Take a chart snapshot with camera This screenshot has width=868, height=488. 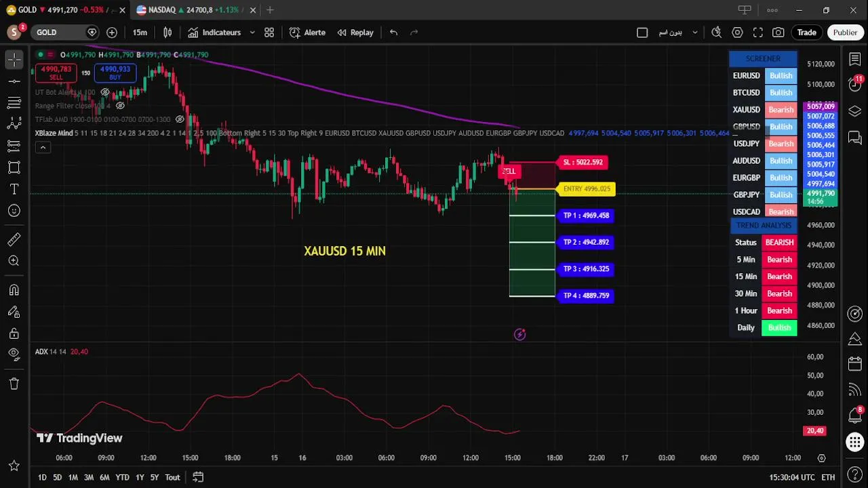point(778,33)
